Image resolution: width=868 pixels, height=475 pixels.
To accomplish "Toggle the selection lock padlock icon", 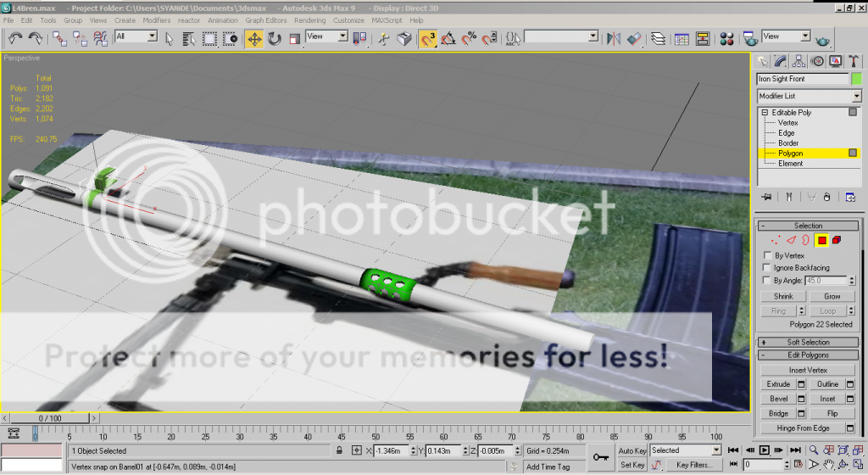I will pos(340,450).
